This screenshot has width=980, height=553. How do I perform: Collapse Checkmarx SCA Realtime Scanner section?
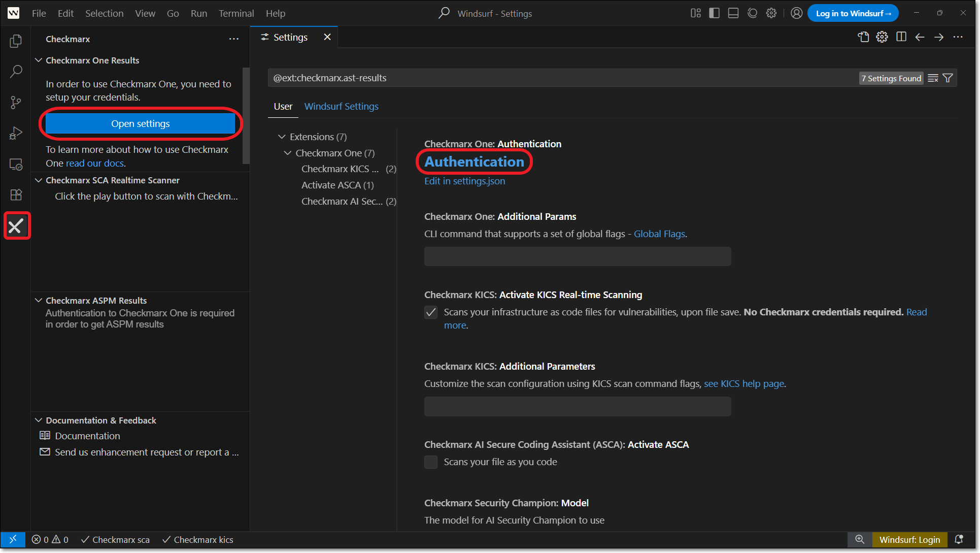[39, 180]
